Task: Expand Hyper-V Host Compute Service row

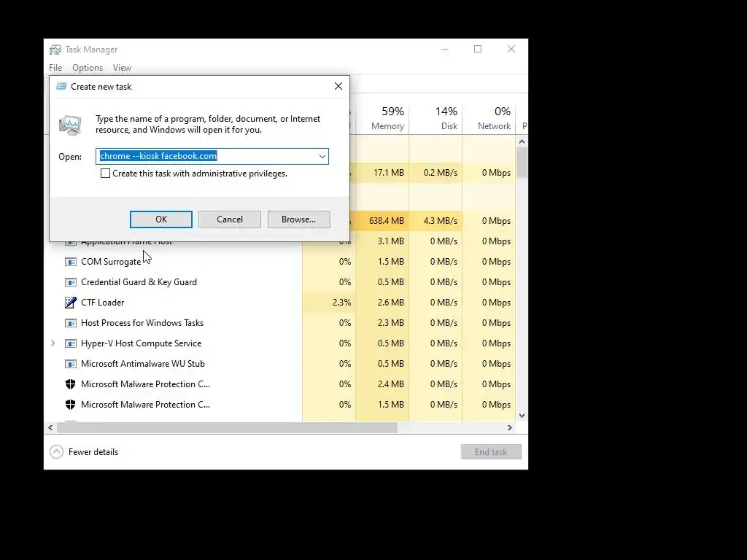Action: click(53, 343)
